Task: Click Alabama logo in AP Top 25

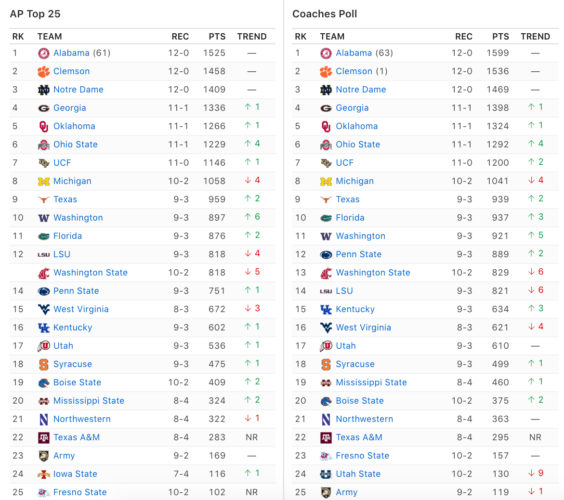Action: pyautogui.click(x=44, y=53)
